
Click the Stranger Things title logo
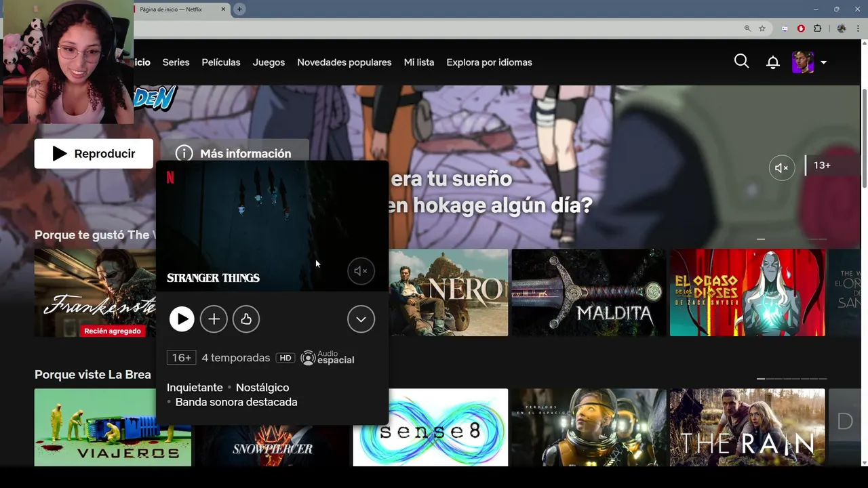[x=213, y=278]
